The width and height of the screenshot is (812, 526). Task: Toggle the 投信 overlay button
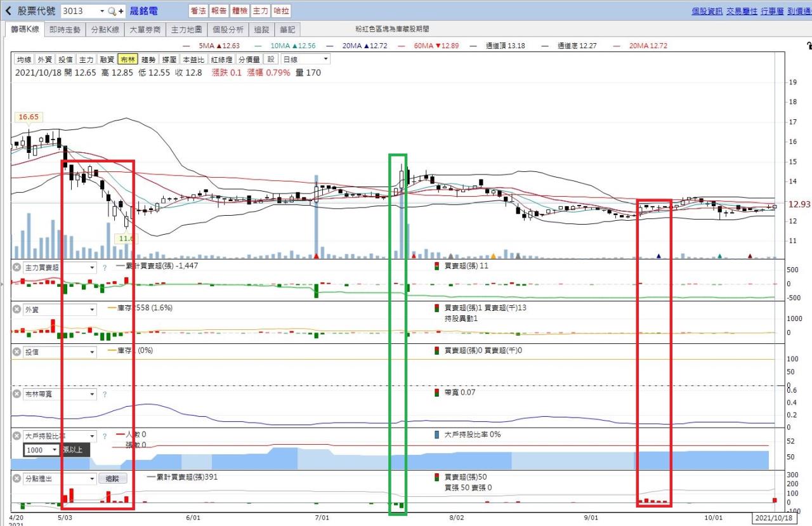66,59
